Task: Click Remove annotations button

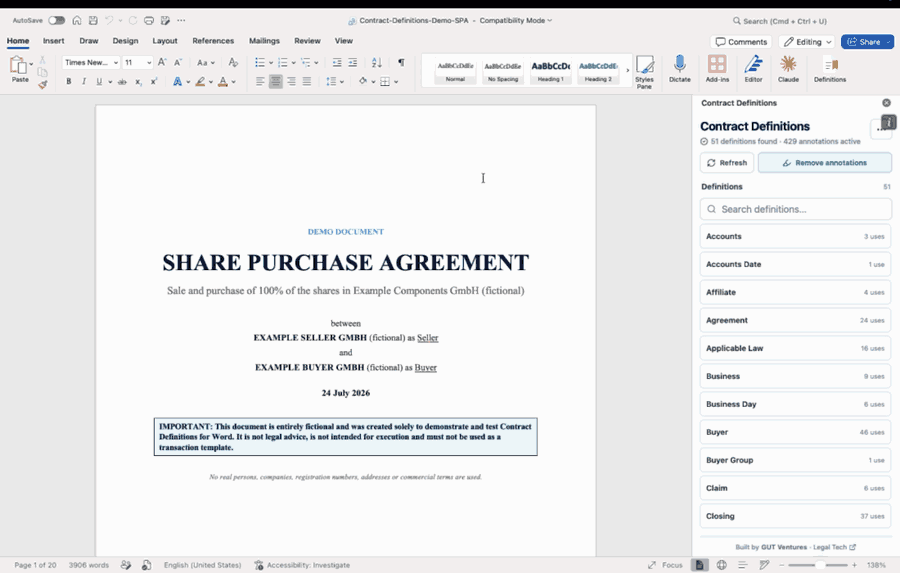Action: click(825, 162)
